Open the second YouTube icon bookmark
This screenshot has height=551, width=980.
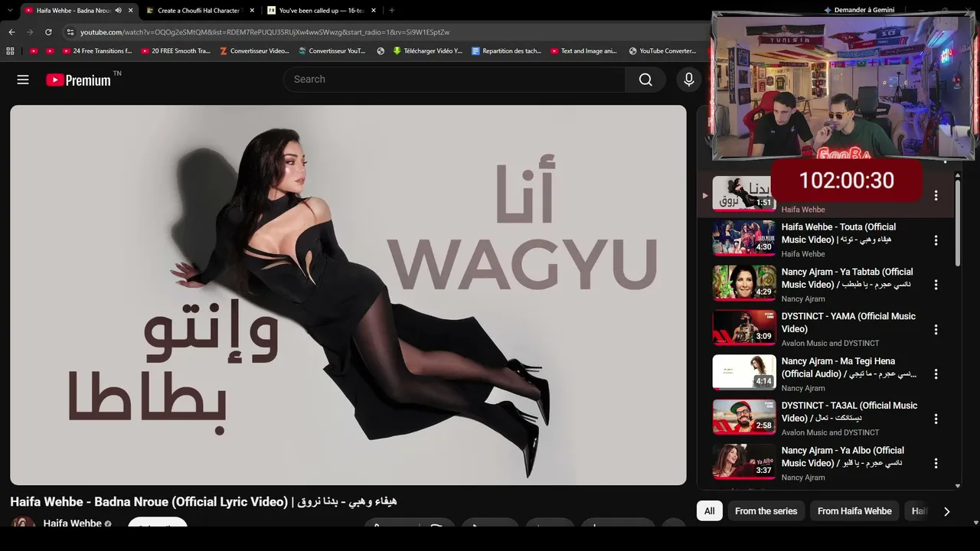pos(50,51)
